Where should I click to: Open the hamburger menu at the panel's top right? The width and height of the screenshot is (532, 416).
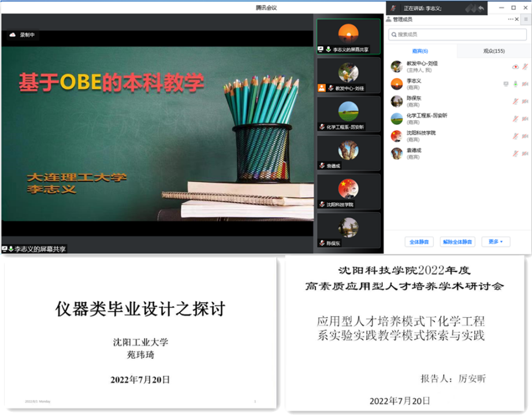pos(526,19)
